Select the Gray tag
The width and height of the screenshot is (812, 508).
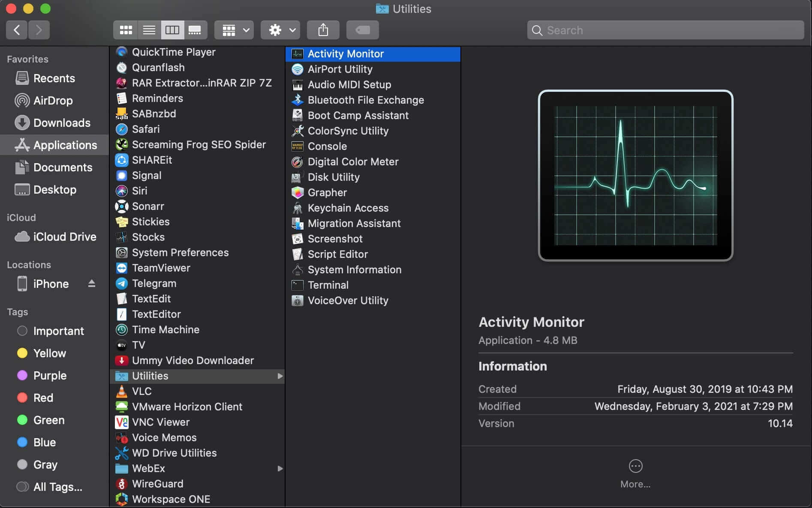(54, 465)
